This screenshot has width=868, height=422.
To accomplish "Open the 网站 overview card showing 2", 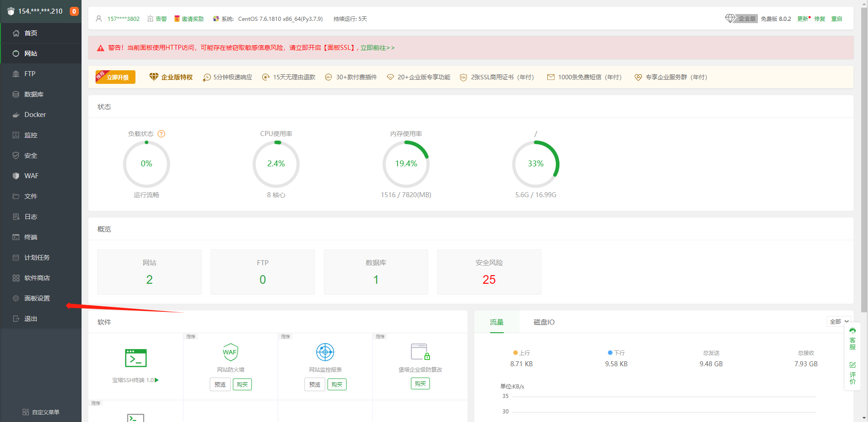I will (x=149, y=272).
